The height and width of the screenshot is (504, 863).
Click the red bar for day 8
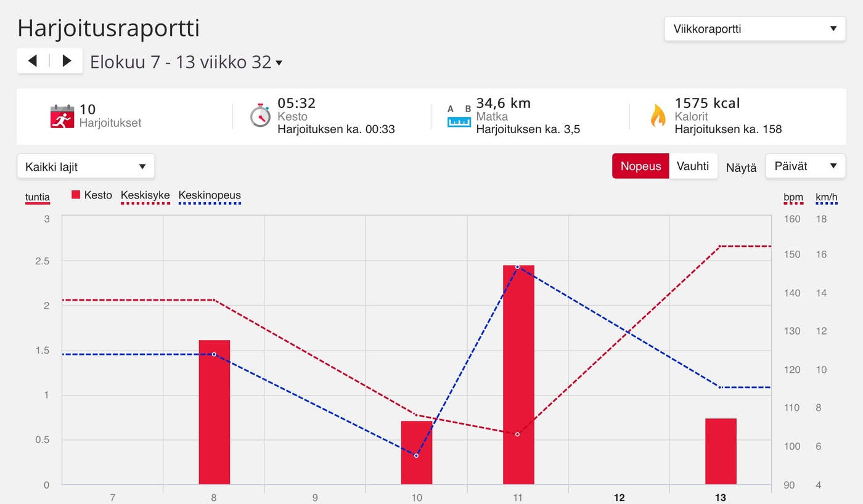click(x=214, y=412)
